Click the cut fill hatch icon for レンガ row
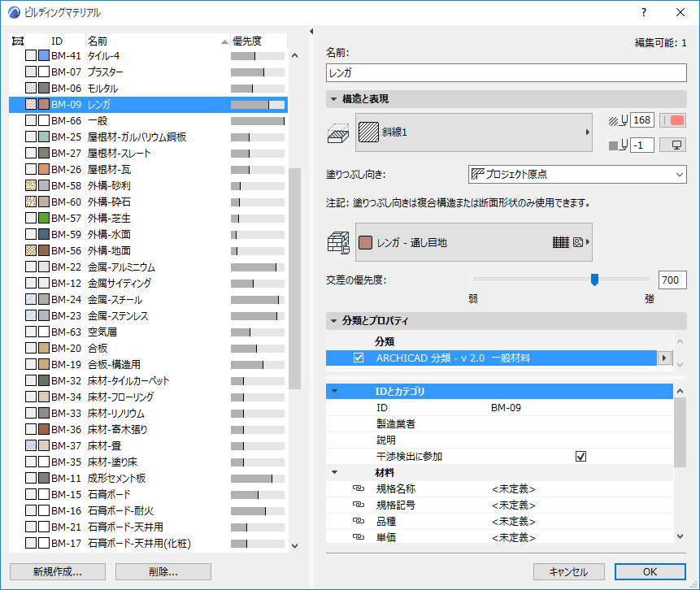This screenshot has height=590, width=700. coord(31,105)
